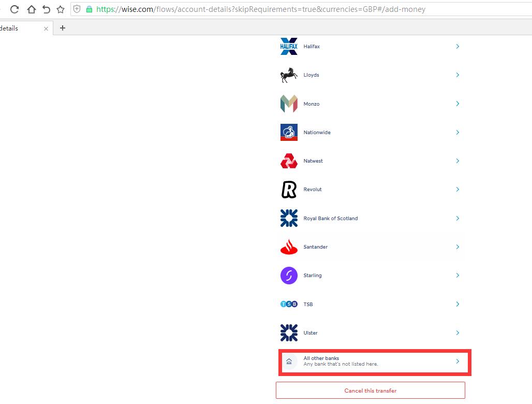Screen dimensions: 532x404
Task: Click 'Any bank that's not listed here.' text
Action: tap(341, 364)
